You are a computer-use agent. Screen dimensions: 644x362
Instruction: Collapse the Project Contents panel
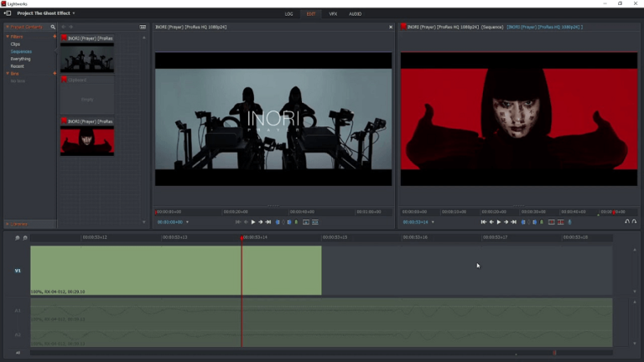8,27
